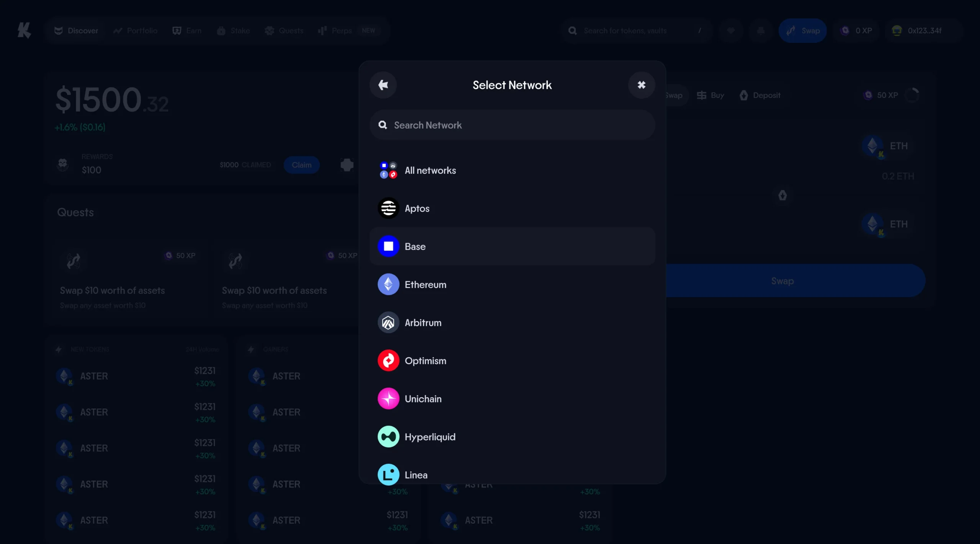Click the notification icon beside heart
Image resolution: width=980 pixels, height=544 pixels.
(x=761, y=31)
